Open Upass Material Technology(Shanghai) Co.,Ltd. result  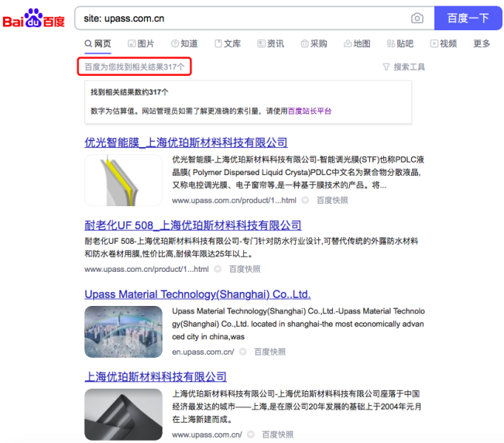(x=197, y=294)
